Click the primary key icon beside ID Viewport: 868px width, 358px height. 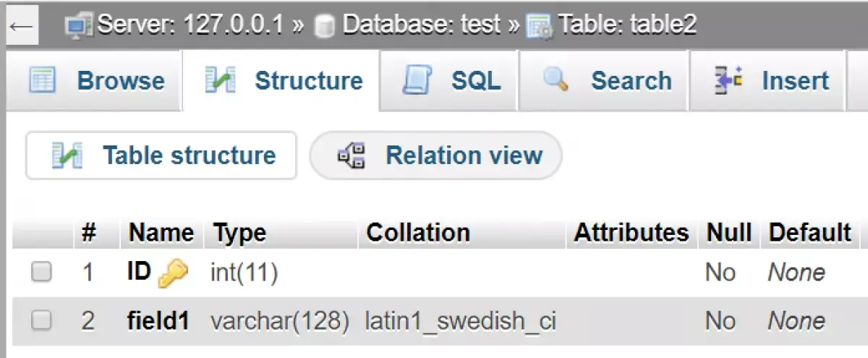click(172, 273)
